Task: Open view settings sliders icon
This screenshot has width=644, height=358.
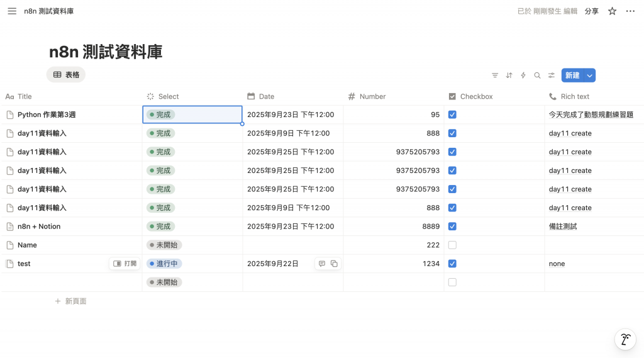Action: coord(551,76)
